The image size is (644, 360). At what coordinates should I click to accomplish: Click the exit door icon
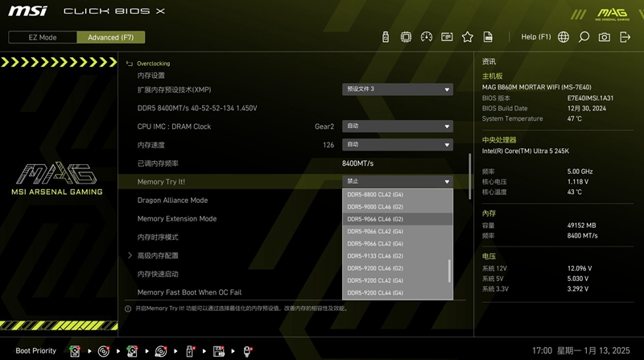click(625, 37)
